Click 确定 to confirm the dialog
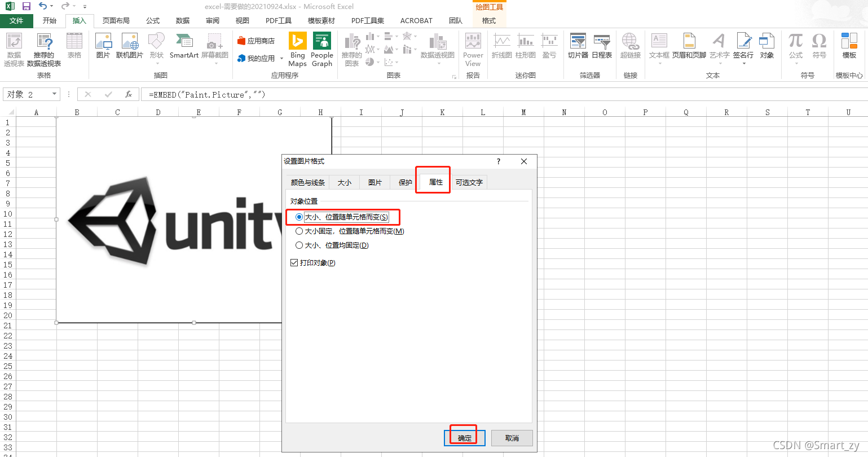 [x=465, y=438]
